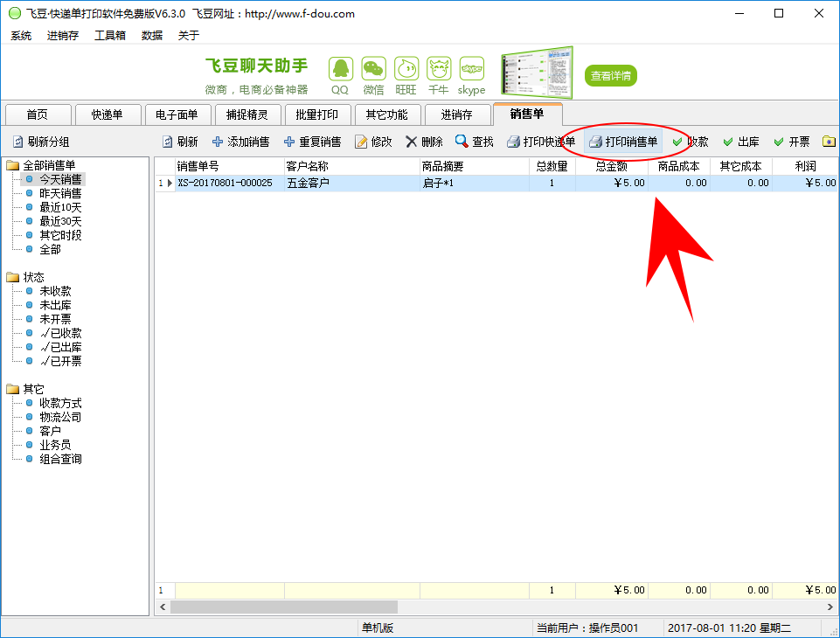Screen dimensions: 840x638
Task: Click the 五金客户 customer cell
Action: tap(351, 183)
